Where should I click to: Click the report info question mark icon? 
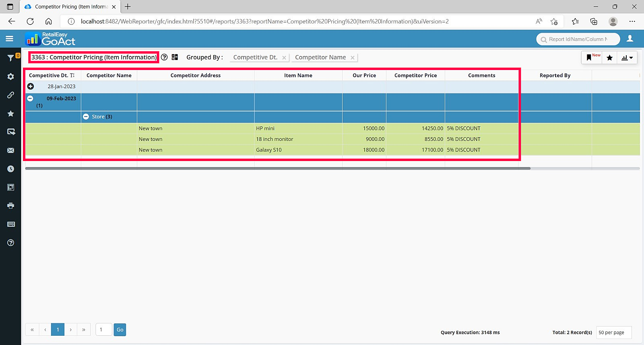164,57
